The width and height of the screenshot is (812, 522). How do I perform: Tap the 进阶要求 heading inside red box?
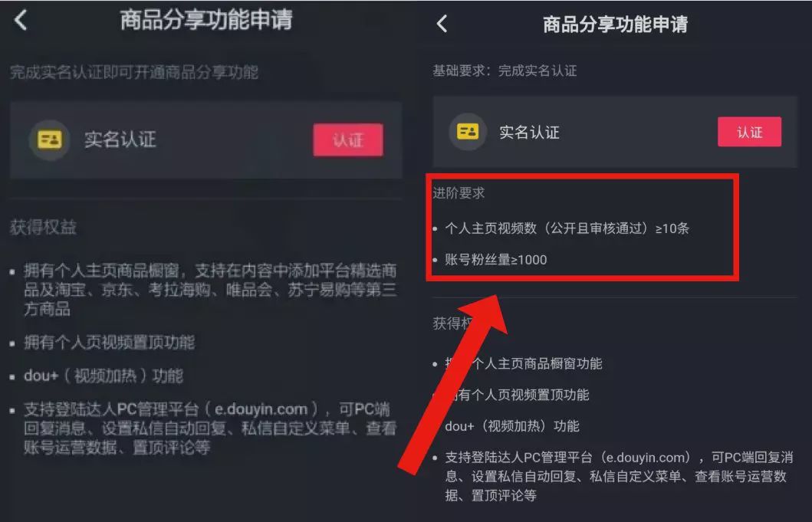tap(459, 193)
